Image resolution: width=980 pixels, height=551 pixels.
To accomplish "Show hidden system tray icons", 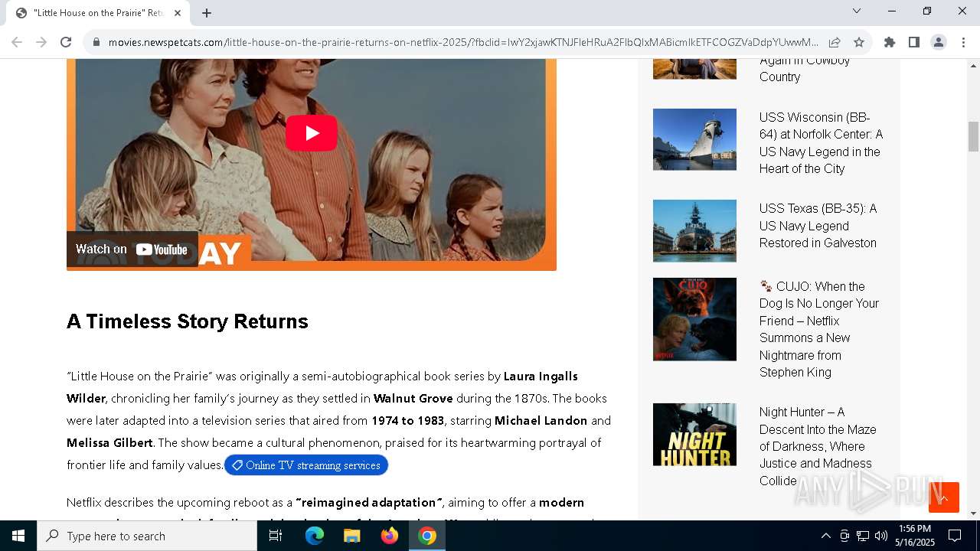I will pos(825,536).
